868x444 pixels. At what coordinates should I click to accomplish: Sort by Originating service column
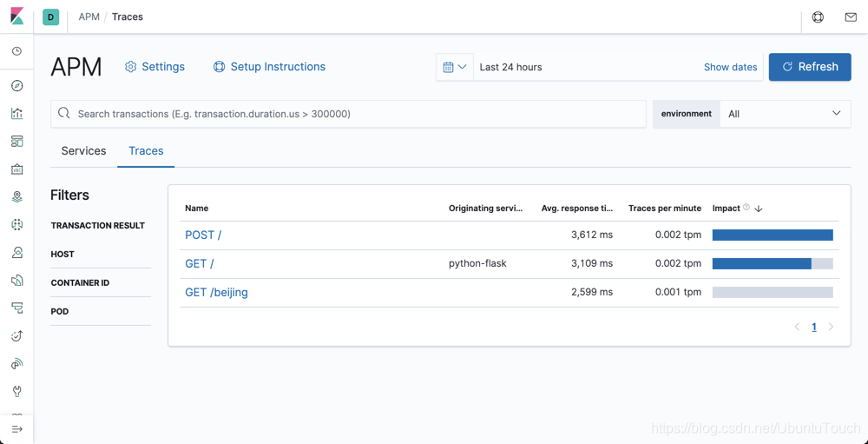click(485, 209)
